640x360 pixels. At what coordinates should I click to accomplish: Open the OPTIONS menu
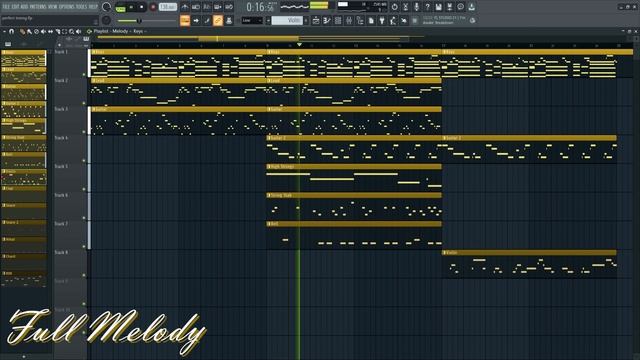67,7
